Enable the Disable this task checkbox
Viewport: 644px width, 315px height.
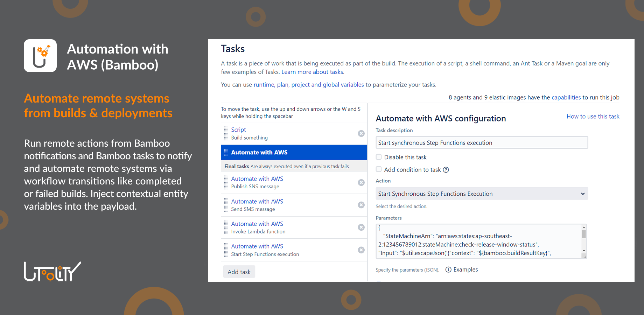click(x=379, y=157)
